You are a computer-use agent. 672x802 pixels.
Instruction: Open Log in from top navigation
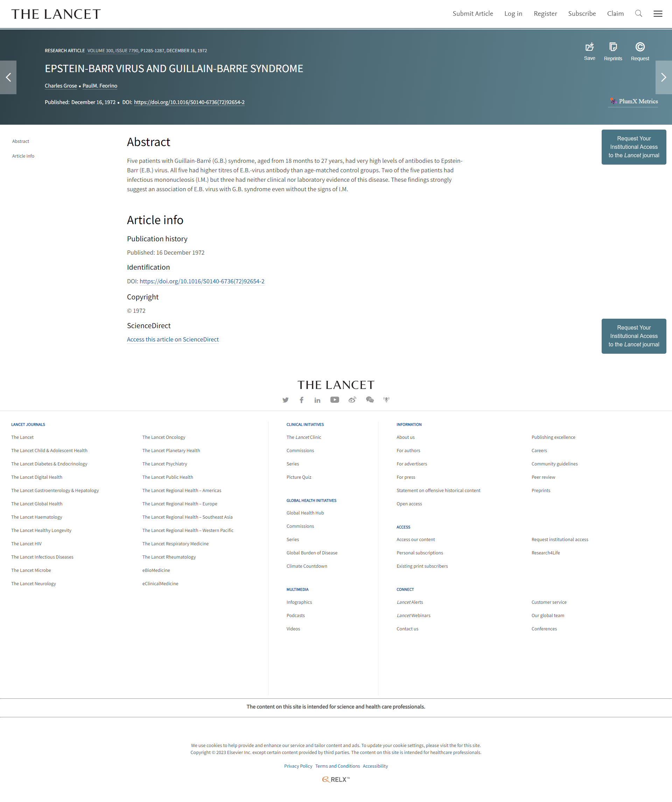pyautogui.click(x=513, y=14)
